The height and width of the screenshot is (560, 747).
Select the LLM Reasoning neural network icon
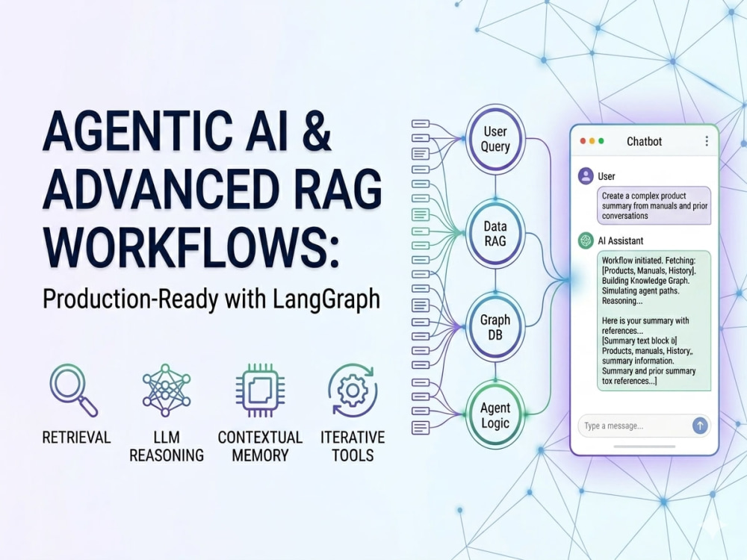pyautogui.click(x=166, y=390)
